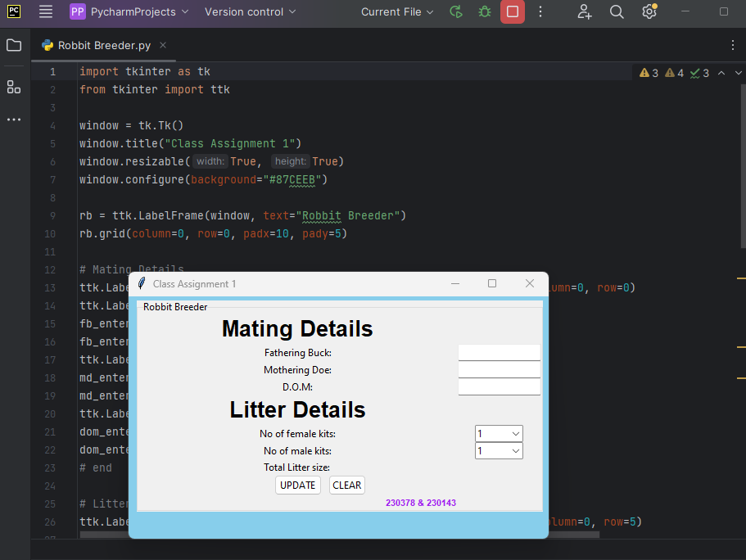Close the Class Assignment 1 window
Viewport: 746px width, 560px height.
tap(530, 283)
